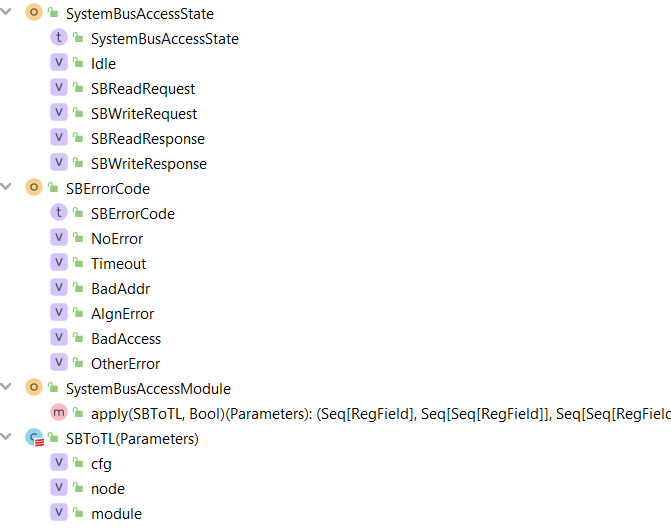Click the type icon beside nested SystemBusAccessState
This screenshot has width=671, height=532.
59,37
